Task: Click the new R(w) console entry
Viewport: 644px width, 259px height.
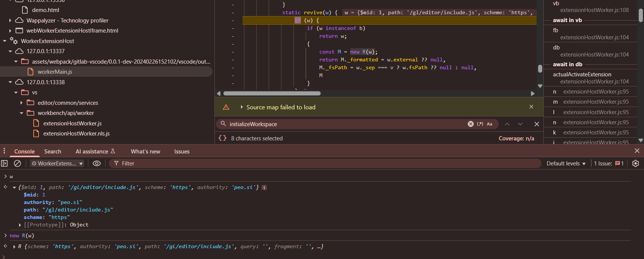Action: 22,235
